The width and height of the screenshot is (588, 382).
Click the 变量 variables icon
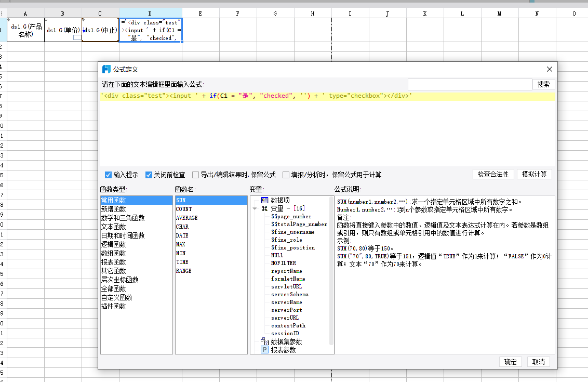pyautogui.click(x=265, y=208)
